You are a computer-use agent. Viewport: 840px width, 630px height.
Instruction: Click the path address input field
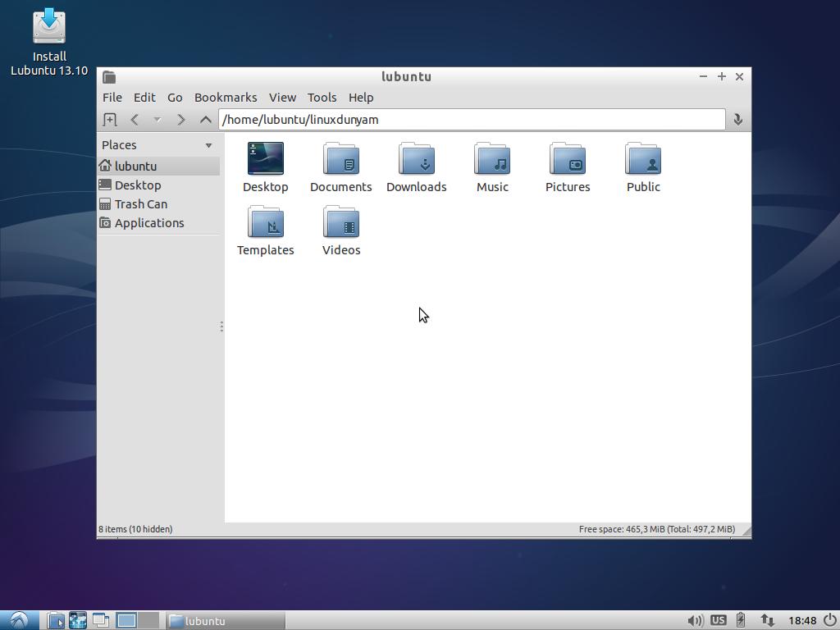point(472,120)
